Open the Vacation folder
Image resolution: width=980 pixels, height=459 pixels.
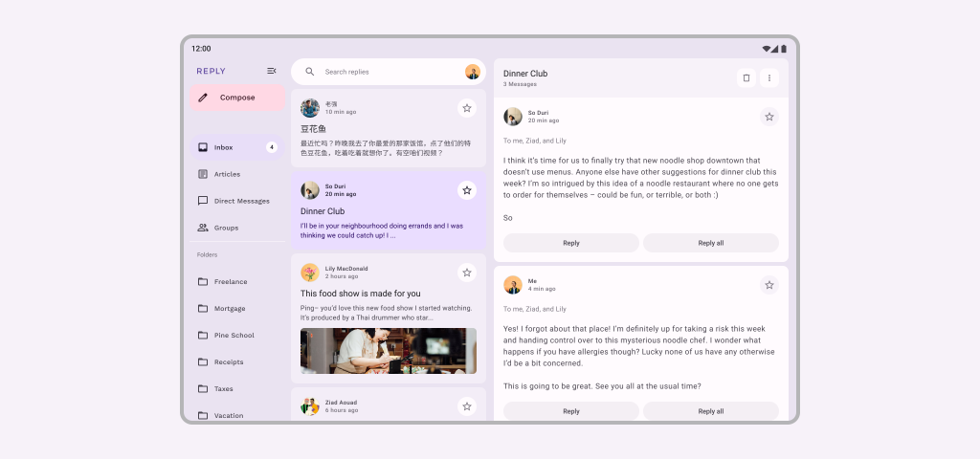pos(237,414)
